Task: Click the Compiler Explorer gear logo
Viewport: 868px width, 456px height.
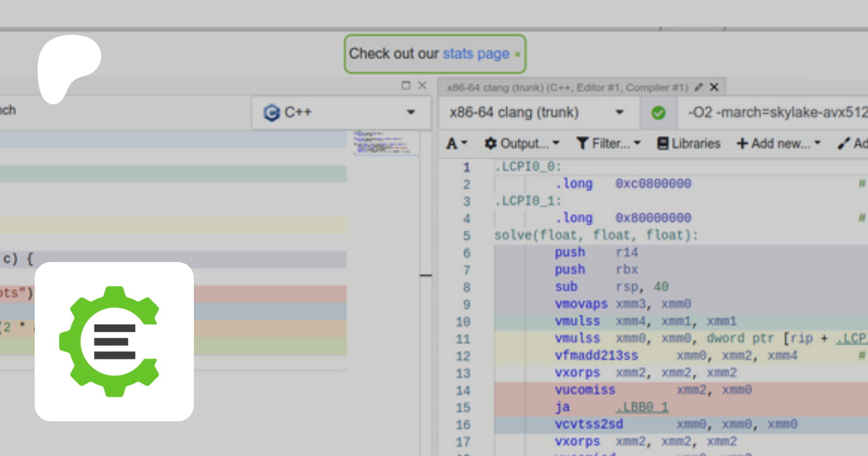Action: pyautogui.click(x=114, y=341)
